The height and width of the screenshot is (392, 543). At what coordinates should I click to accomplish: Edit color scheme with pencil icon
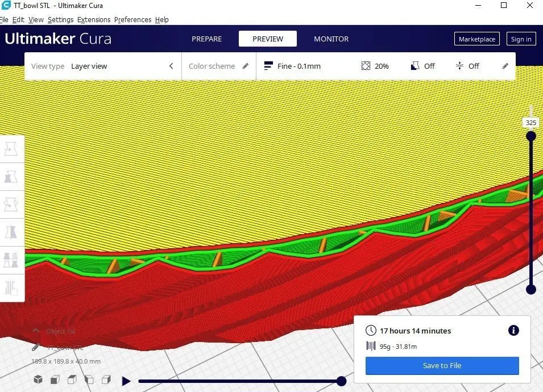246,66
